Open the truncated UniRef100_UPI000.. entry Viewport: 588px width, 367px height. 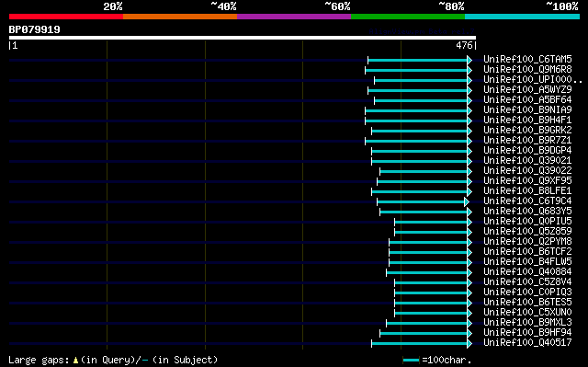pyautogui.click(x=533, y=79)
